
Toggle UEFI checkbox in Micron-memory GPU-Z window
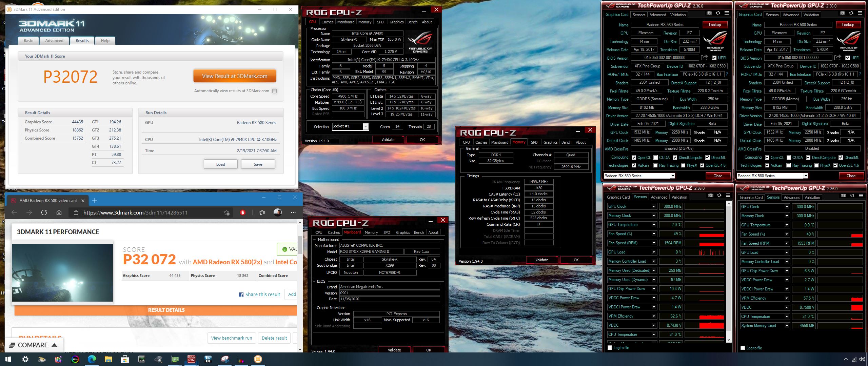(848, 58)
